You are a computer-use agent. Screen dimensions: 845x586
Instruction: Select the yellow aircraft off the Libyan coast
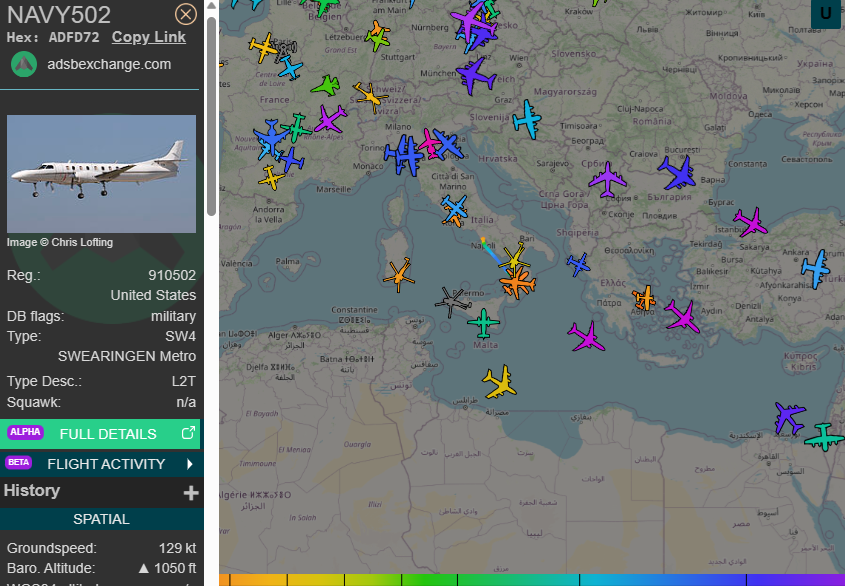point(500,382)
